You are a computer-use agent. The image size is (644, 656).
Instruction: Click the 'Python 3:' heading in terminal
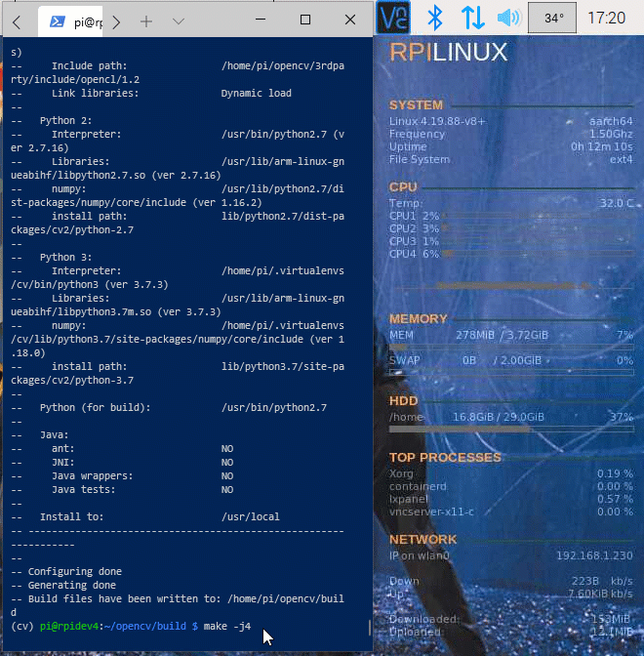(x=65, y=258)
